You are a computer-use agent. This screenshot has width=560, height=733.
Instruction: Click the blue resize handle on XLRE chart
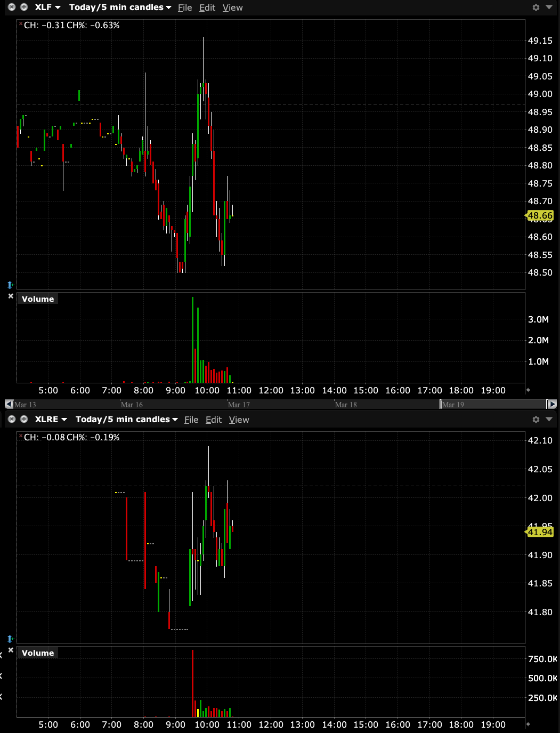[10, 639]
